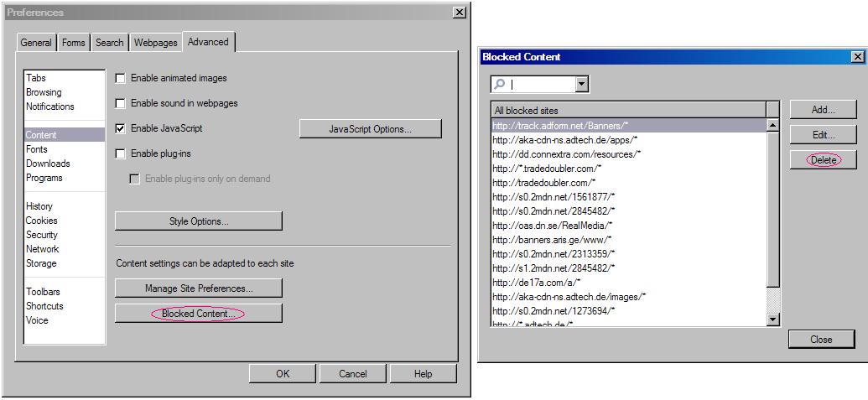Delete the selected blocked site

click(x=824, y=160)
